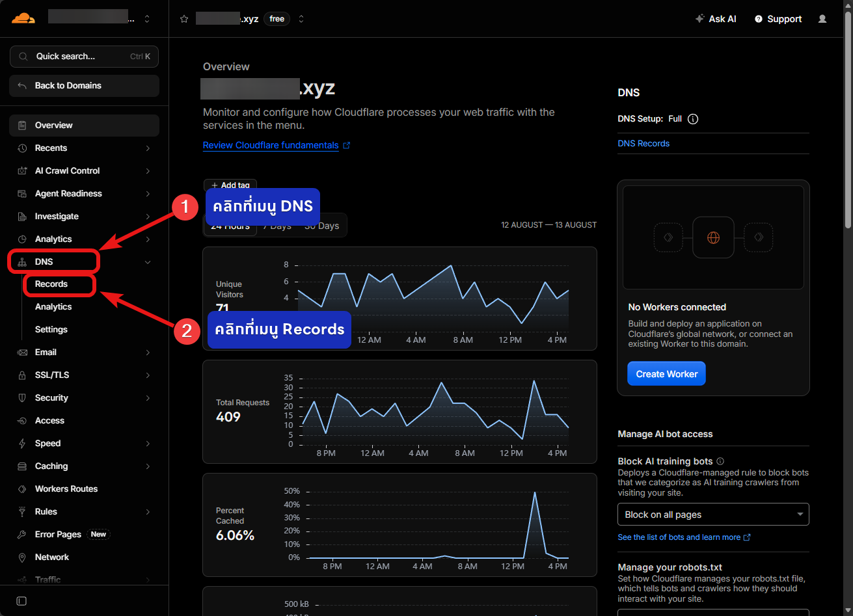853x616 pixels.
Task: Switch to the 30 Days range
Action: (x=322, y=226)
